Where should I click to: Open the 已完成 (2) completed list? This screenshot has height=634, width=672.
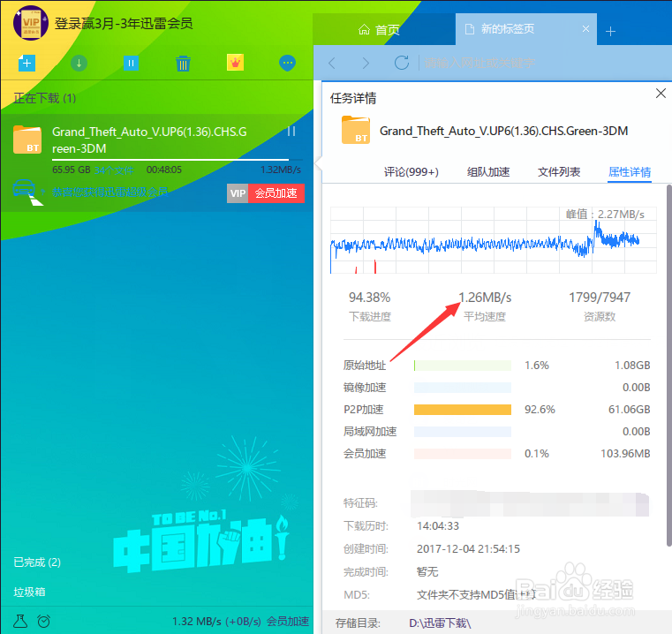37,562
